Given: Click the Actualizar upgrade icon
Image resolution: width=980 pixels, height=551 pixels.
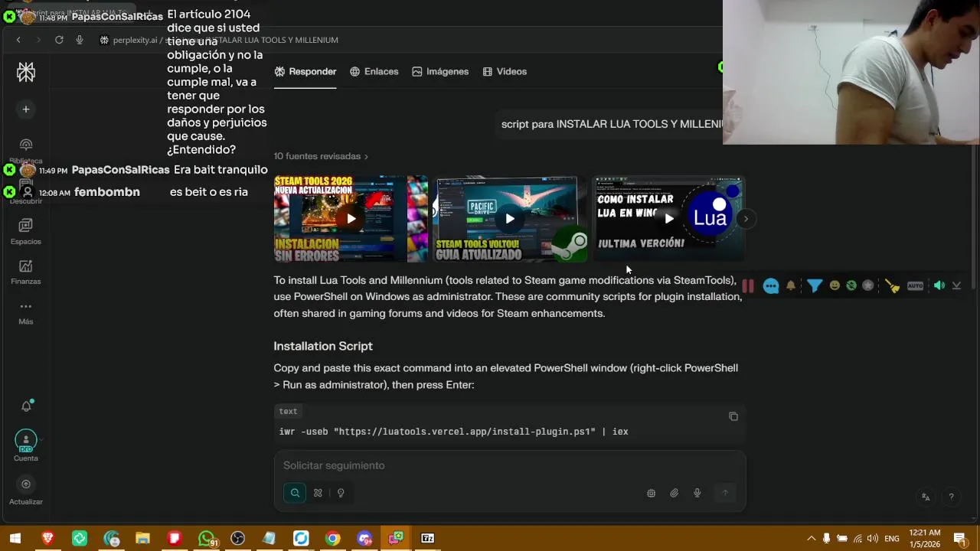Looking at the screenshot, I should click(26, 484).
